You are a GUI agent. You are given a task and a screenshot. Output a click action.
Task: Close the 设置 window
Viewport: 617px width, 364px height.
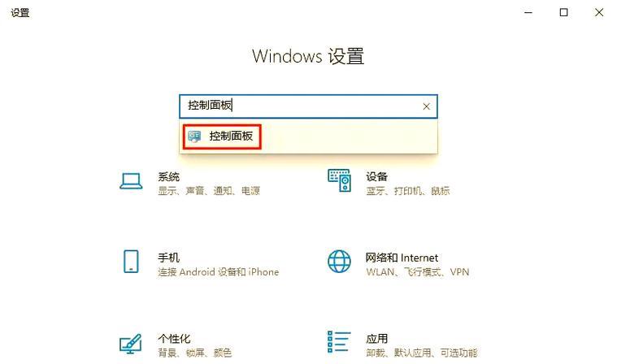click(x=599, y=12)
